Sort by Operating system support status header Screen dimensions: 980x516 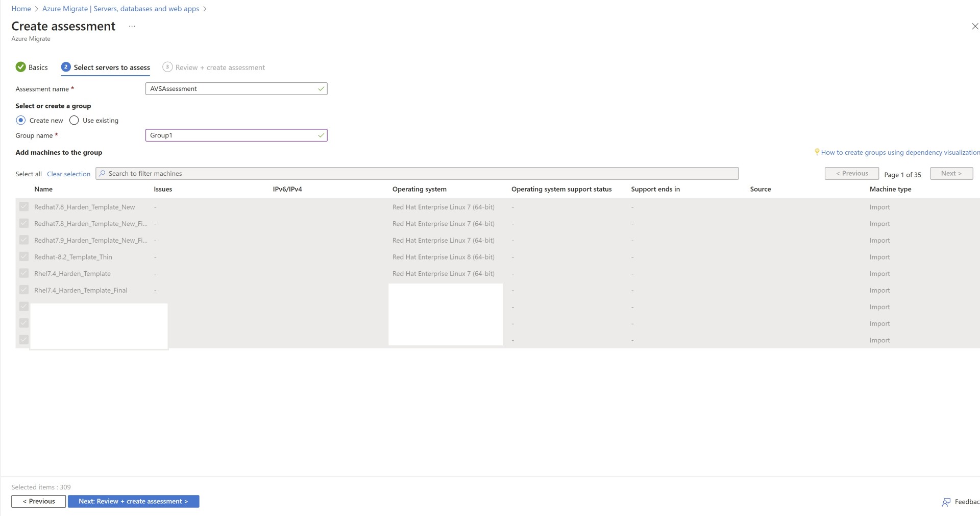point(561,189)
